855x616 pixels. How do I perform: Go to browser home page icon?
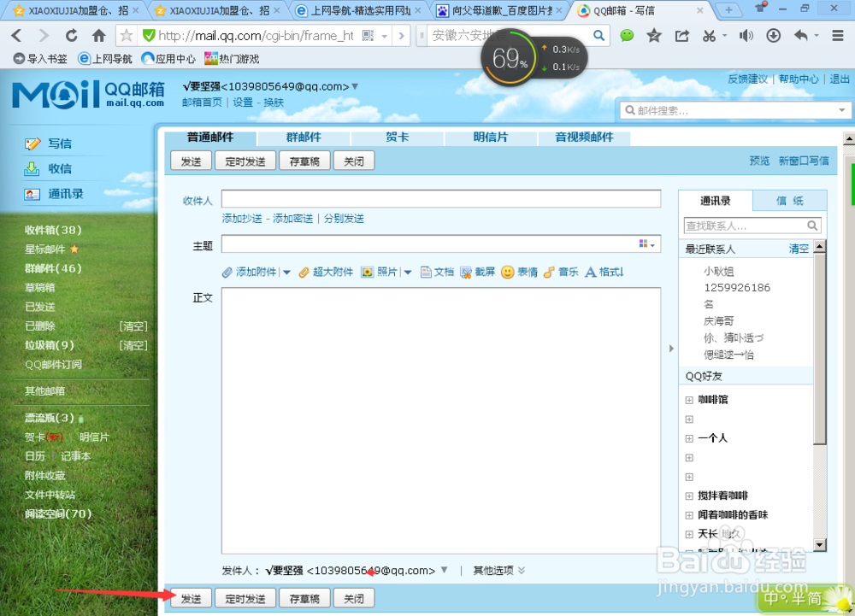[x=98, y=36]
